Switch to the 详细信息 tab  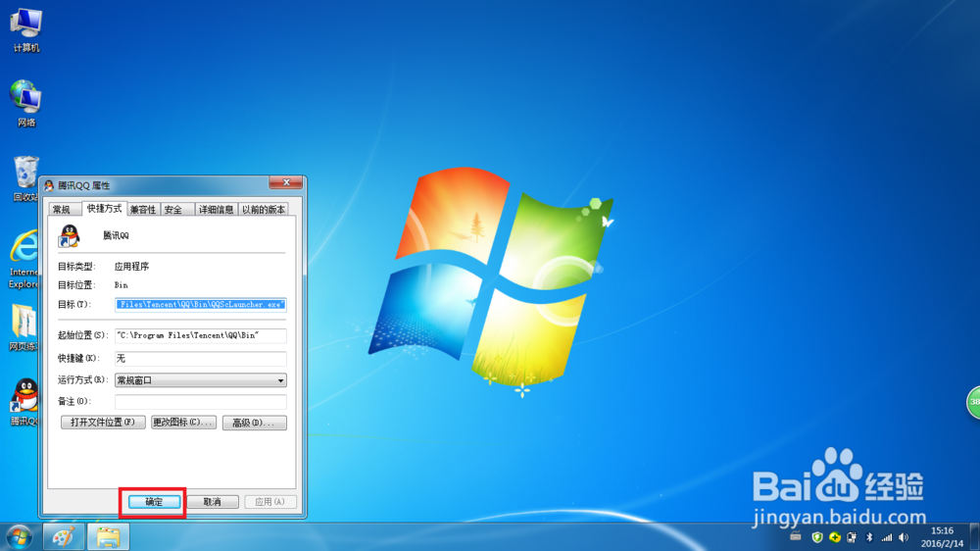click(x=217, y=210)
